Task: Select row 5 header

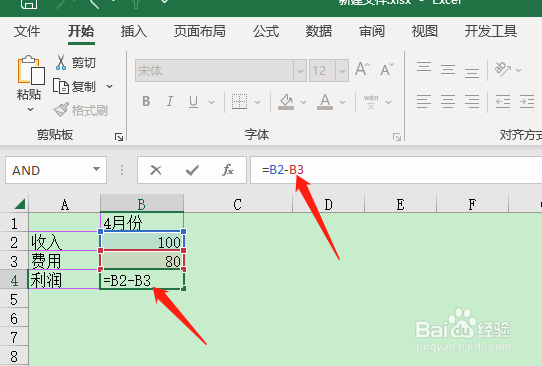Action: tap(14, 299)
